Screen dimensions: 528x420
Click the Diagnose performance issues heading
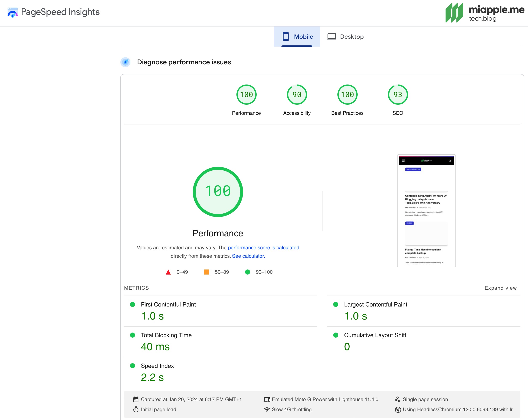point(184,62)
